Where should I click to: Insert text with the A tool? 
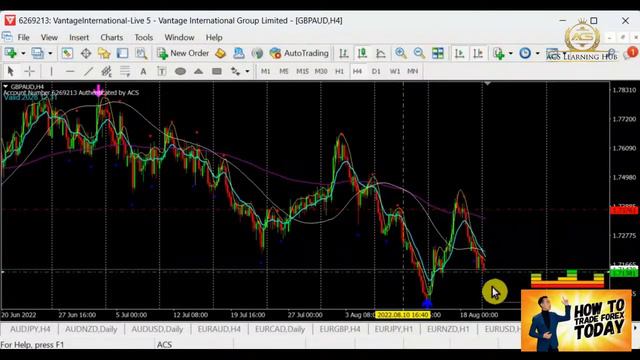click(143, 71)
